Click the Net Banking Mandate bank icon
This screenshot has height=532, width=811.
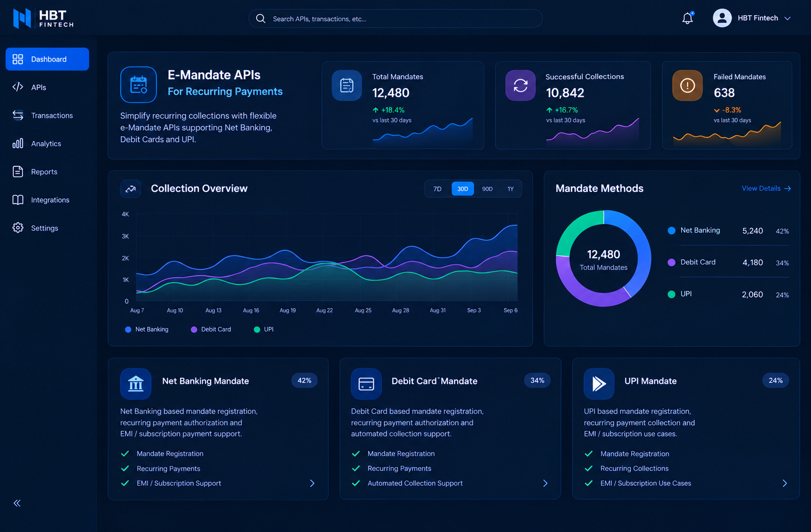click(x=136, y=384)
